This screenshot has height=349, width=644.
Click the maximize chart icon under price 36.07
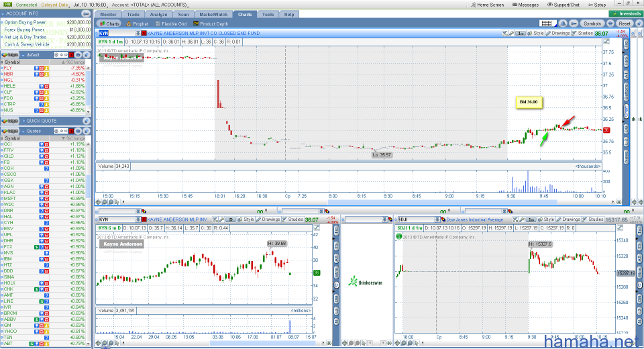[606, 42]
